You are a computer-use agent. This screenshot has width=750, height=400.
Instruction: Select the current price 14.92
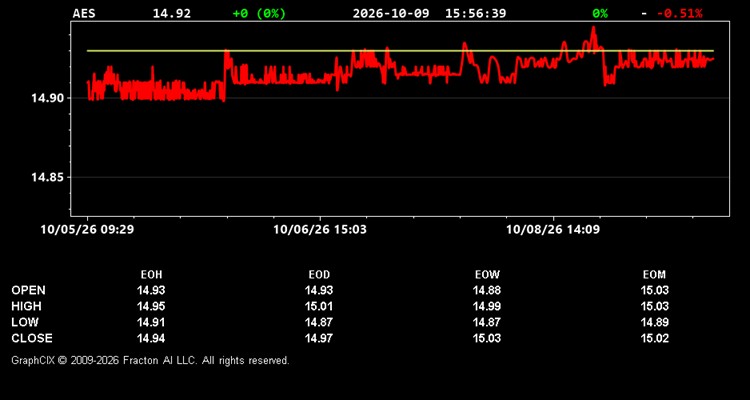tap(172, 13)
